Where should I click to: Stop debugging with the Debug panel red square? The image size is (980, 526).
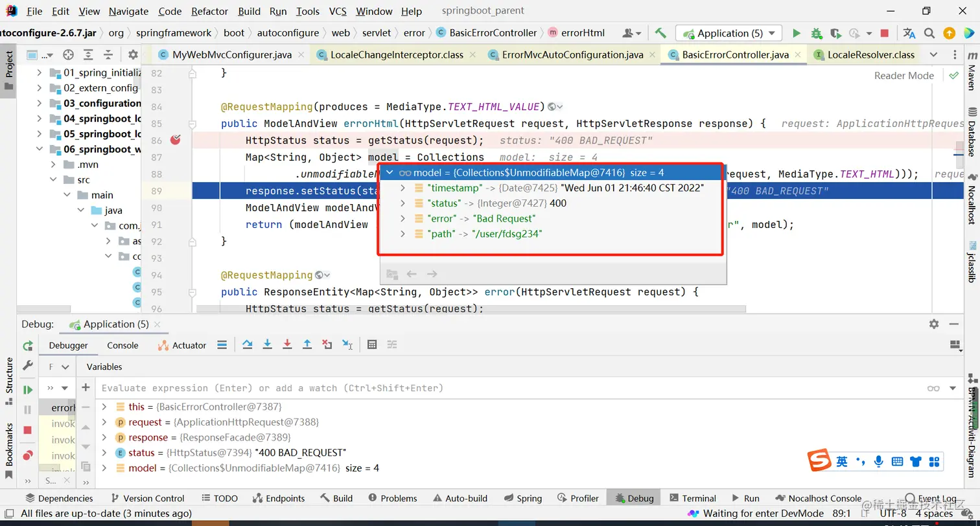pos(28,430)
